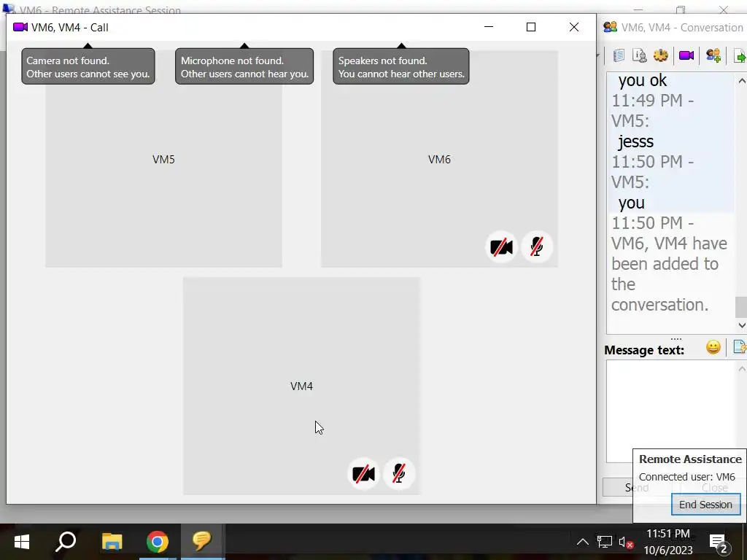The width and height of the screenshot is (747, 560).
Task: Open user info icon in conversation toolbar
Action: 639,55
